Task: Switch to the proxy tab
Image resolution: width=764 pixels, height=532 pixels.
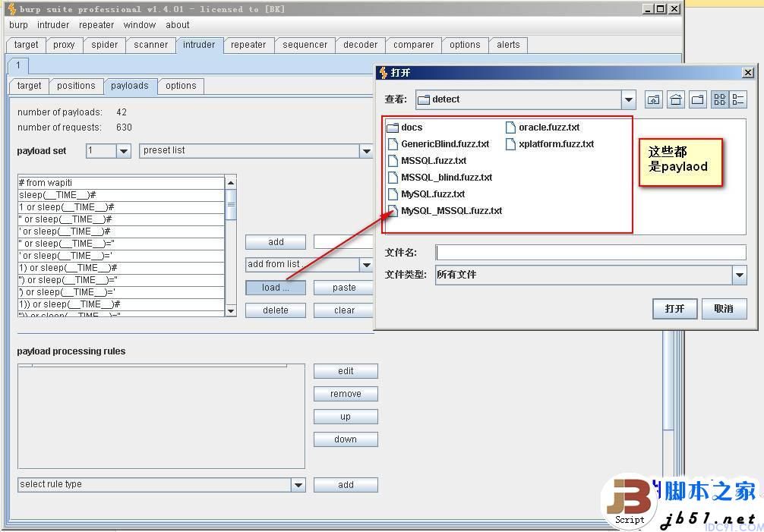Action: 64,45
